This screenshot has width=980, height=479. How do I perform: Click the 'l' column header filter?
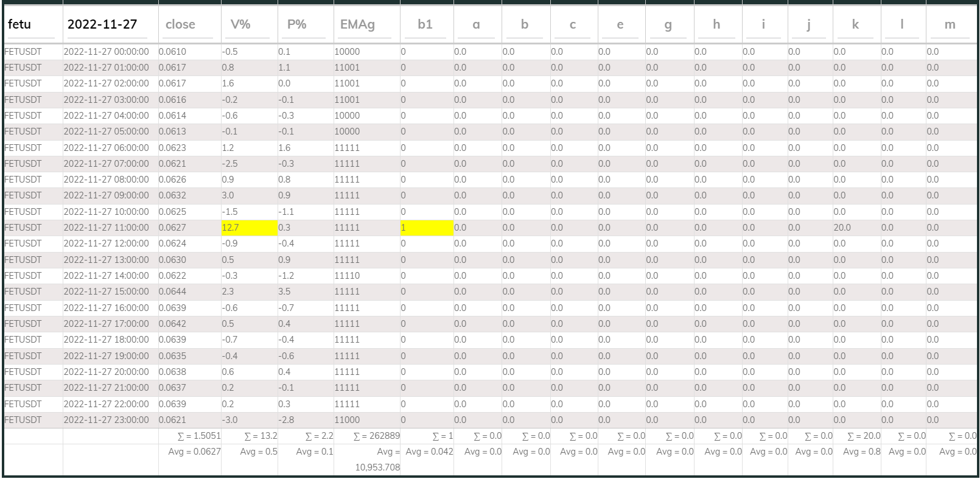901,25
